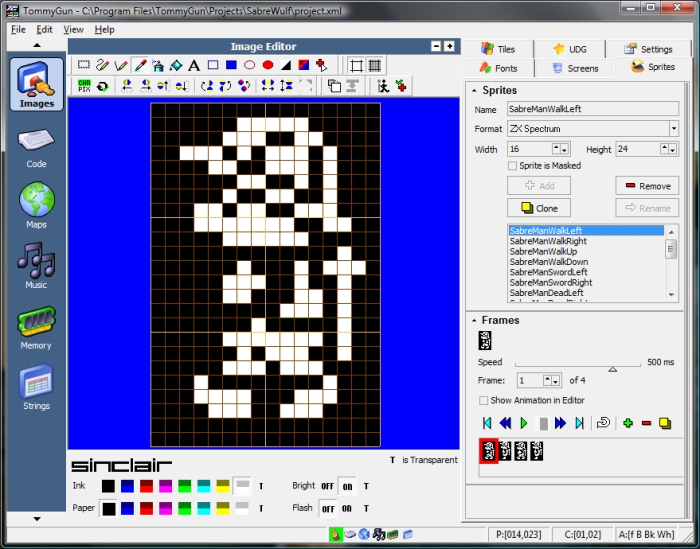The width and height of the screenshot is (700, 549).
Task: Enable the Sprite is Masked checkbox
Action: tap(512, 166)
